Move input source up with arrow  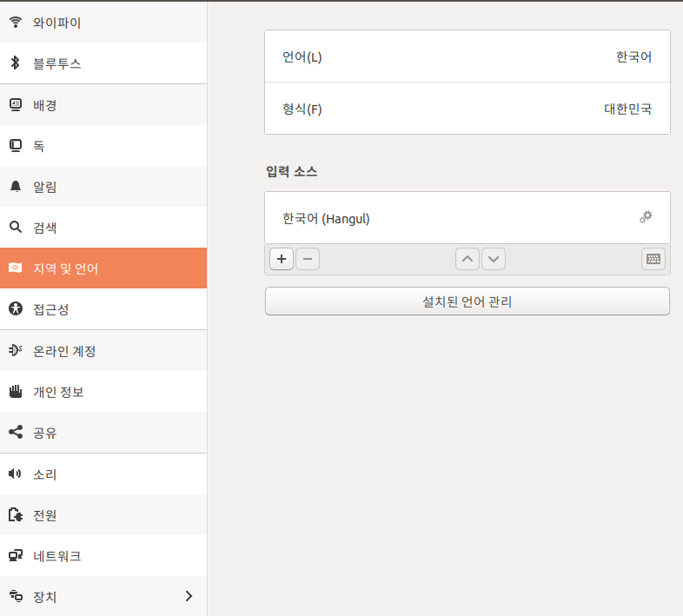tap(467, 259)
